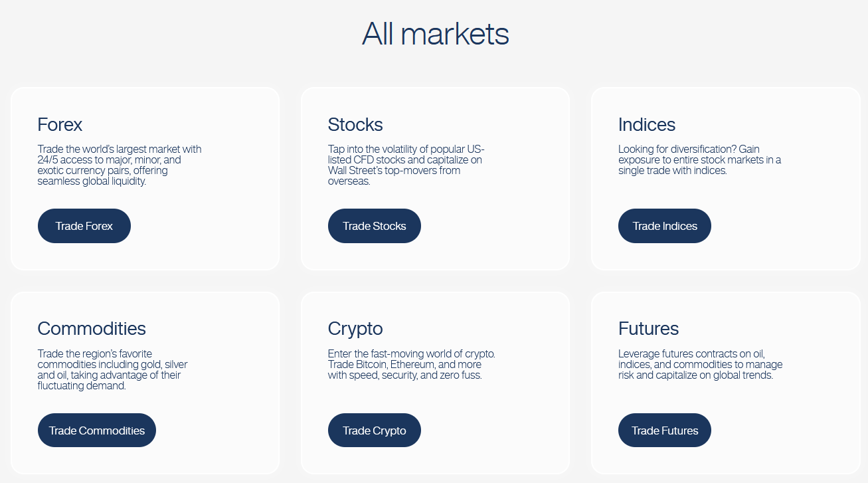Select the Futures heading
Screen dimensions: 868x483
coord(648,329)
